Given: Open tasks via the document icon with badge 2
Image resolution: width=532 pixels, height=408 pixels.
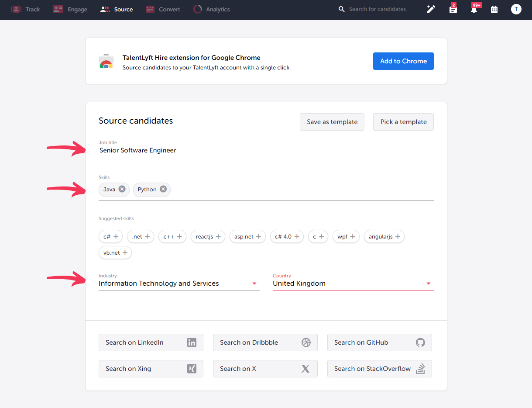Looking at the screenshot, I should point(453,9).
